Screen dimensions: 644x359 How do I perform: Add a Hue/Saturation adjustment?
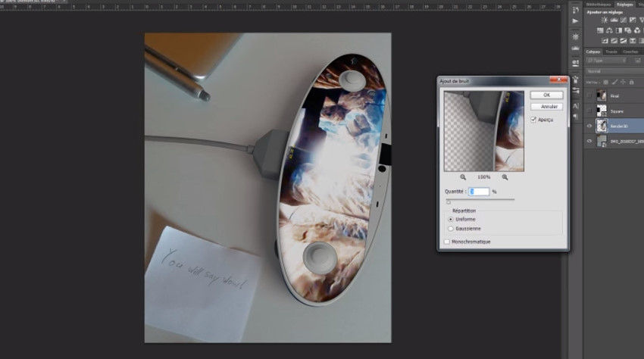pos(600,30)
